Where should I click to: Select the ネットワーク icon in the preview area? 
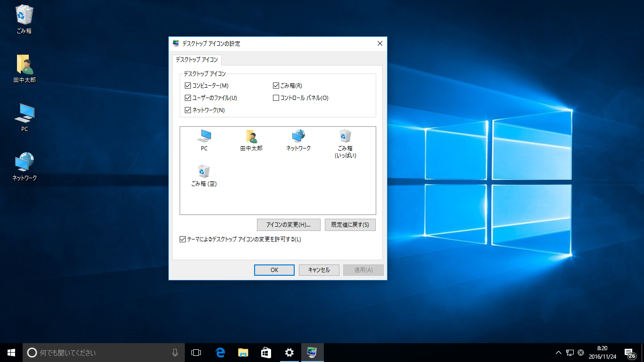[x=297, y=140]
